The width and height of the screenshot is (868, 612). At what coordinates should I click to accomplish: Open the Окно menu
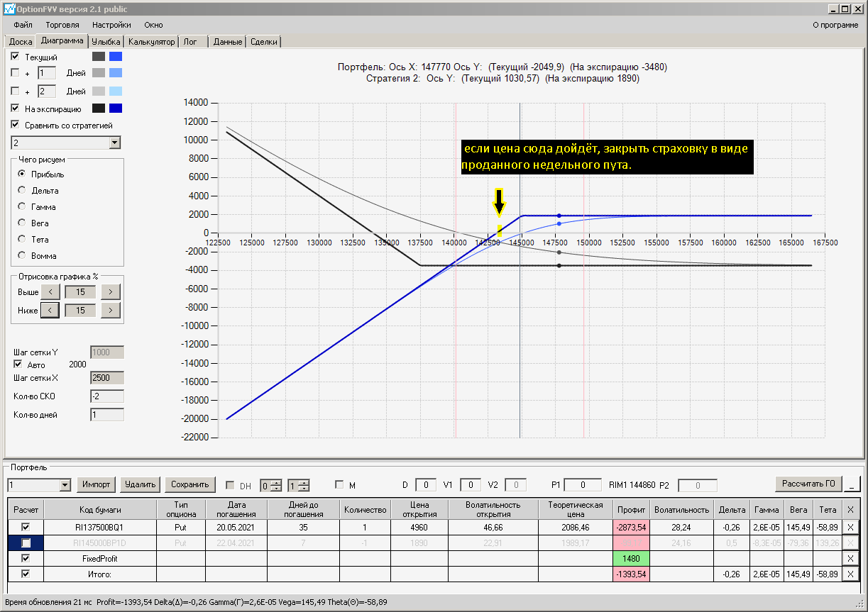[153, 25]
